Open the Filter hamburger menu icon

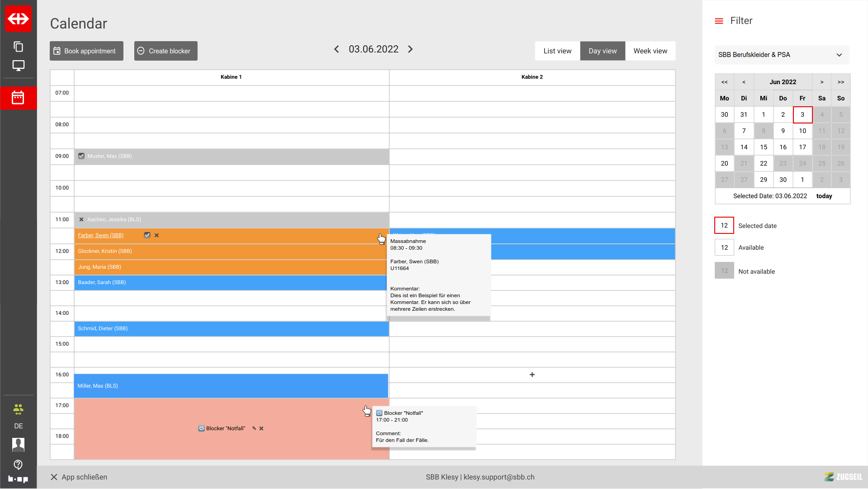(x=719, y=21)
